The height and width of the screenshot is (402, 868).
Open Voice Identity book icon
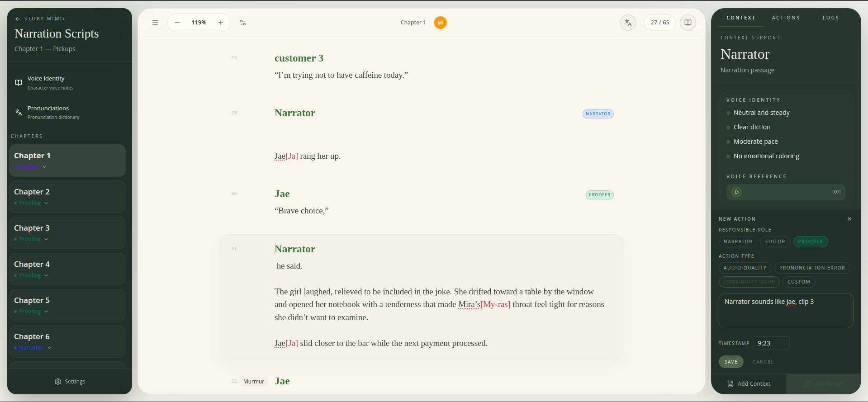pyautogui.click(x=19, y=83)
